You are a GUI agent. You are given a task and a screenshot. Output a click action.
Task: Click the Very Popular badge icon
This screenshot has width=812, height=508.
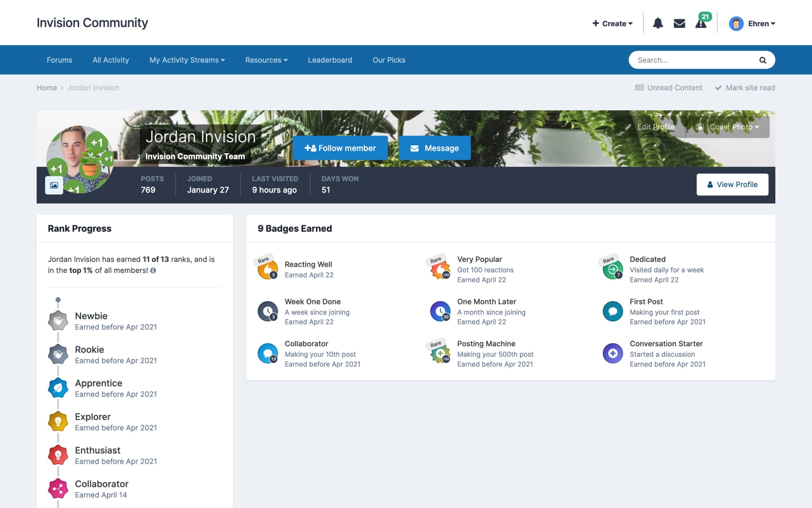click(440, 269)
